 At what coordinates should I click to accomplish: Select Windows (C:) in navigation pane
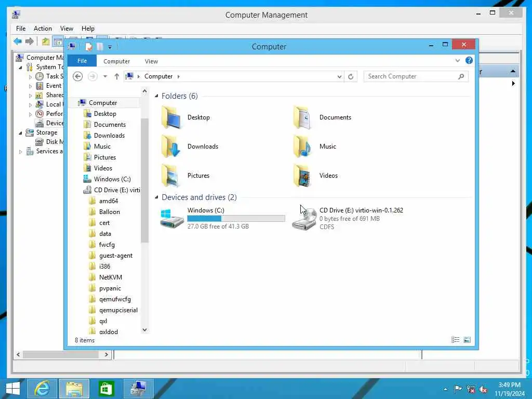pyautogui.click(x=112, y=179)
